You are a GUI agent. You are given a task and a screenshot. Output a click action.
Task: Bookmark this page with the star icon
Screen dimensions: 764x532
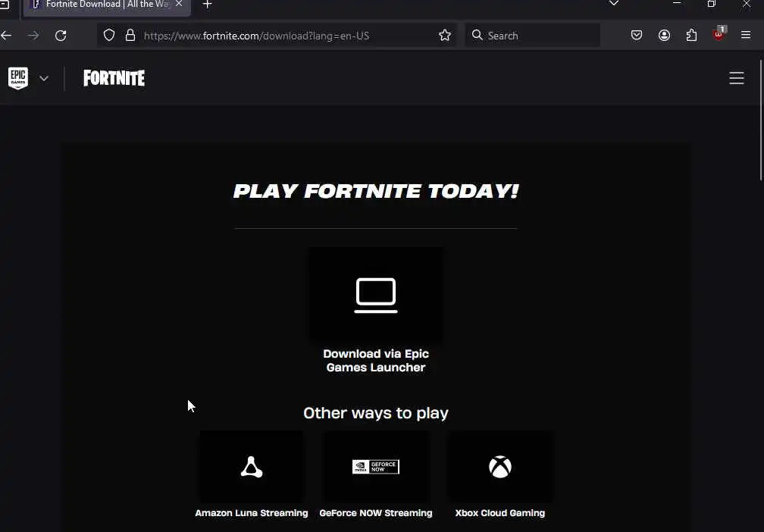(x=444, y=35)
